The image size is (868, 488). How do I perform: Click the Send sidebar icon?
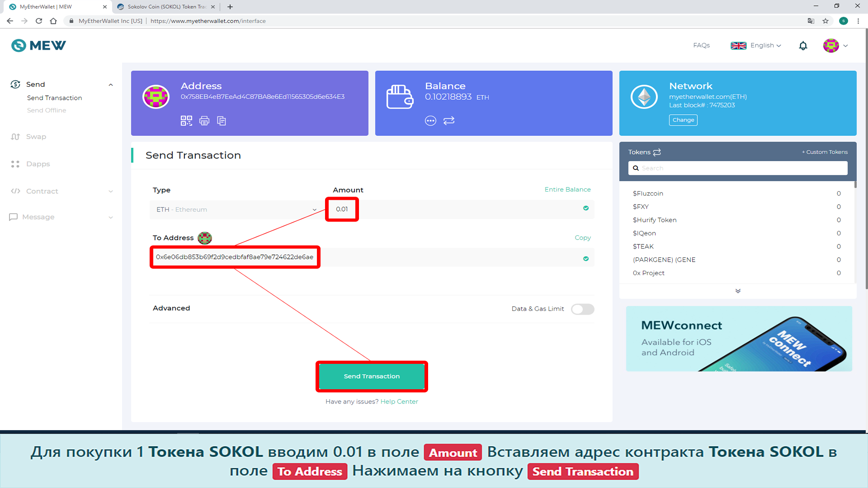click(x=15, y=84)
